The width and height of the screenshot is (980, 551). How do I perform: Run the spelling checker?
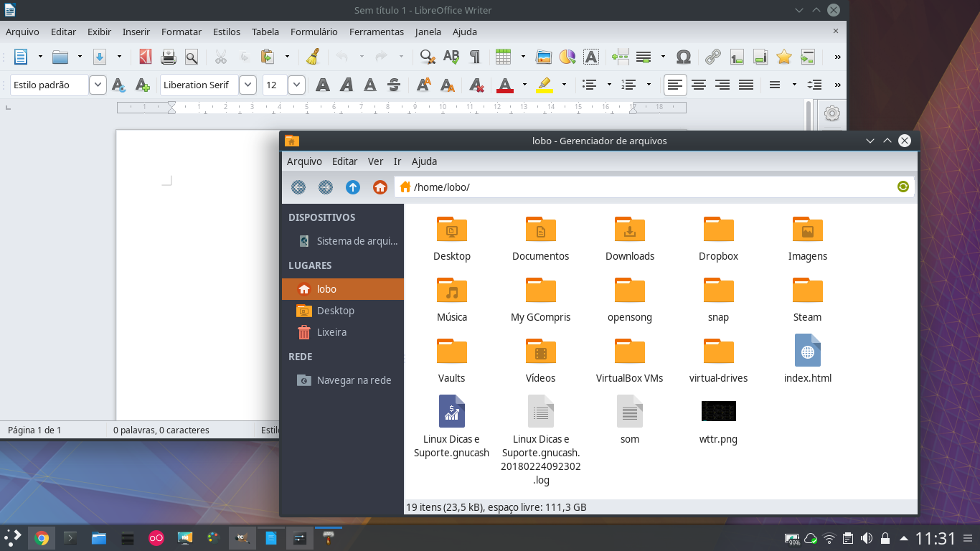click(x=451, y=57)
